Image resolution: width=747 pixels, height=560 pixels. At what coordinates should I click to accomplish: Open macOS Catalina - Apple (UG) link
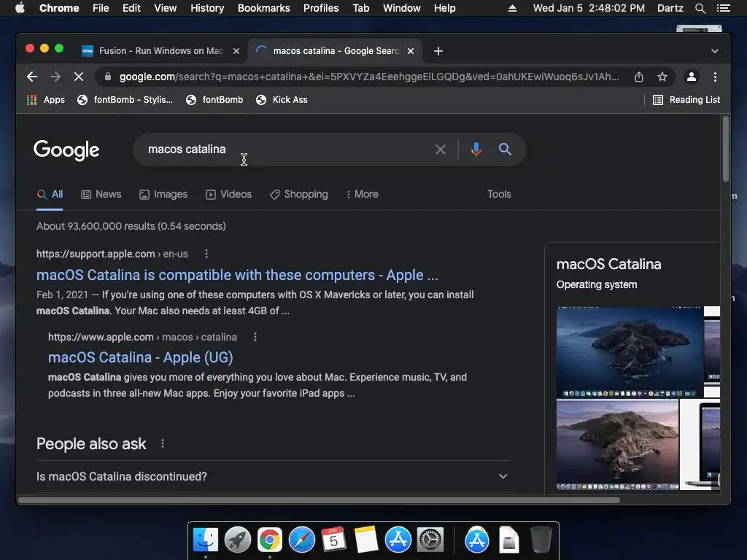[141, 357]
